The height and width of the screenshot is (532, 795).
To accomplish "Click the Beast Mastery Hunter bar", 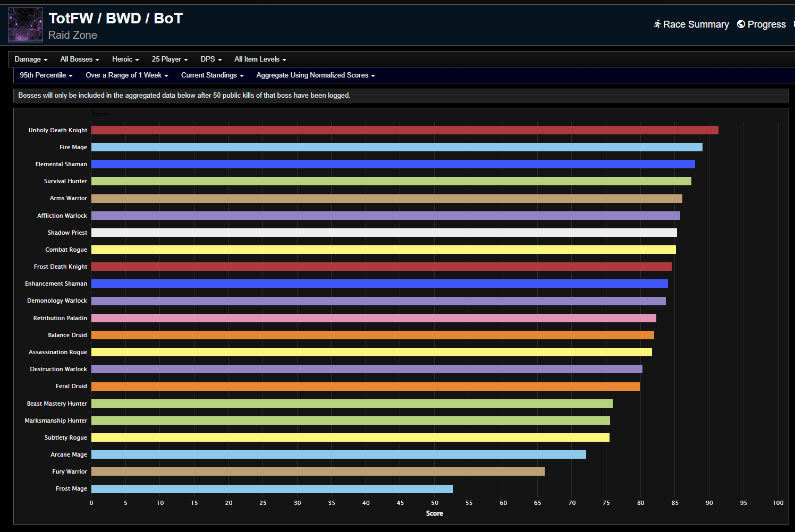I will [x=352, y=404].
